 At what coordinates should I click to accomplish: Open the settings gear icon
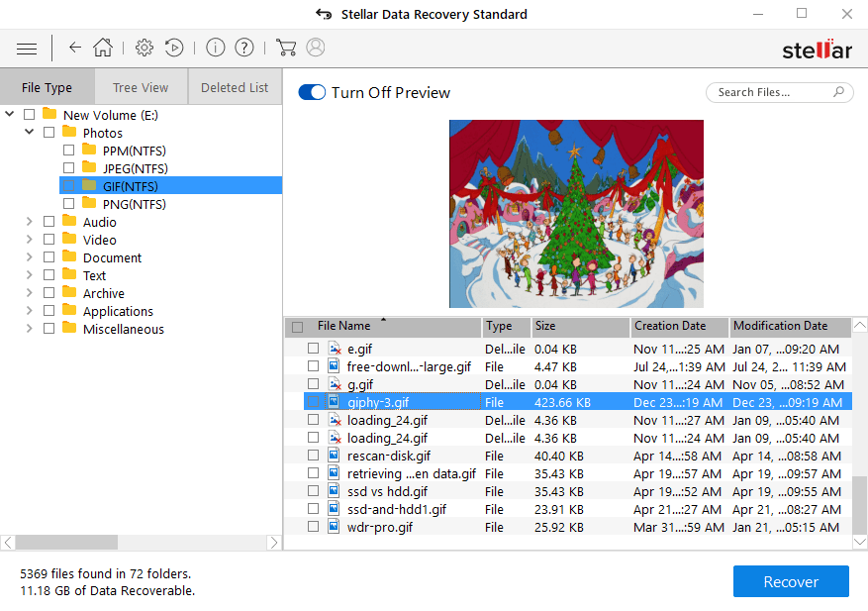click(x=145, y=48)
